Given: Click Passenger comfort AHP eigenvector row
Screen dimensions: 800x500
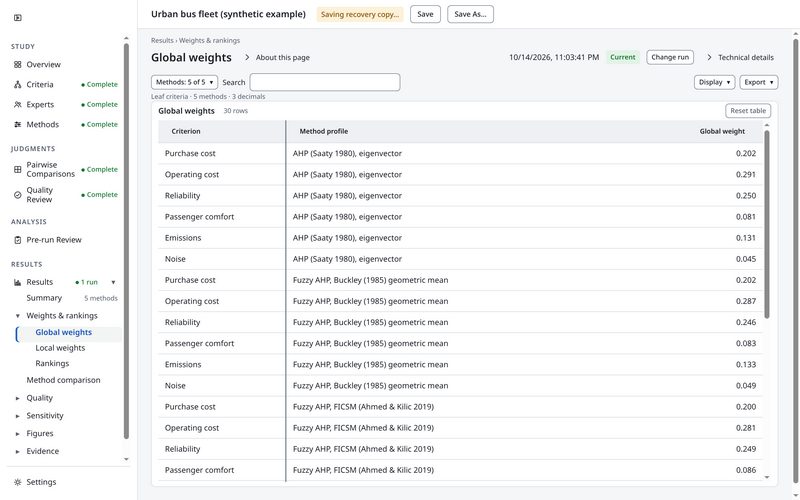Looking at the screenshot, I should coord(461,217).
